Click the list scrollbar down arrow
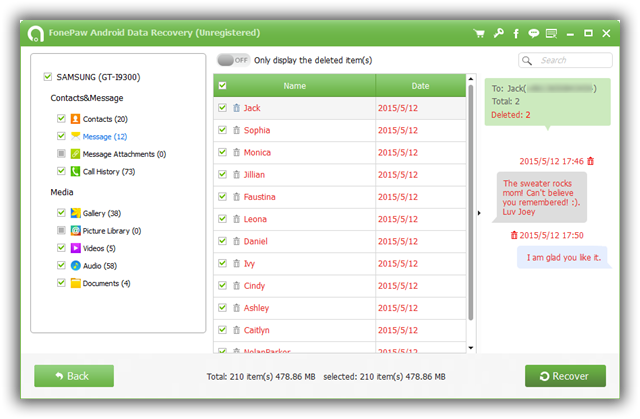Viewport: 640px width, 419px height. point(471,348)
